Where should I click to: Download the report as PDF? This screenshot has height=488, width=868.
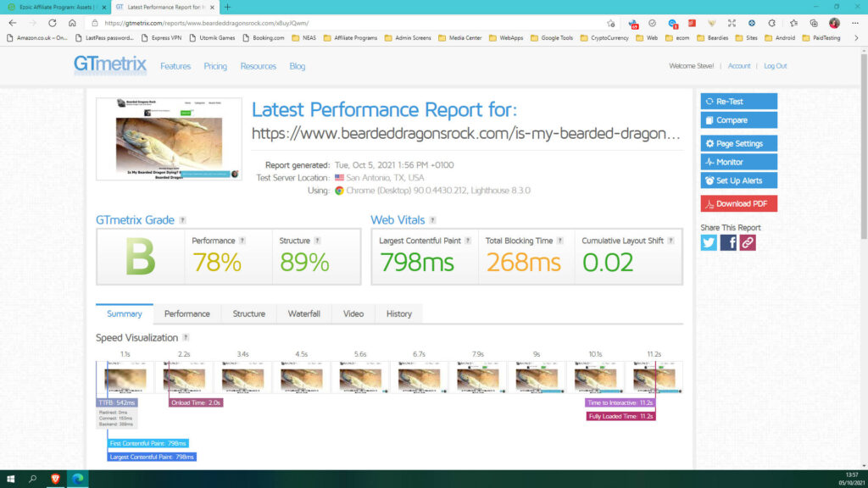pyautogui.click(x=738, y=203)
